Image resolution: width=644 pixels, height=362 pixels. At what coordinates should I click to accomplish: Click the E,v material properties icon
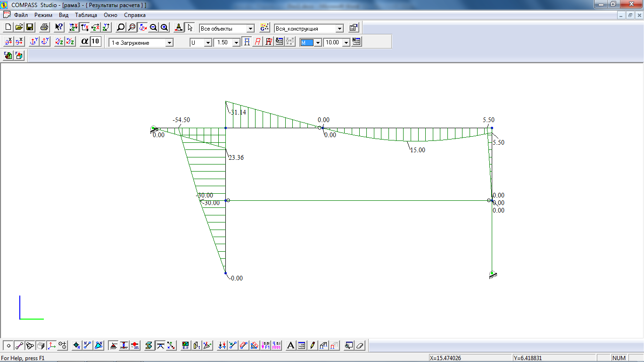click(185, 346)
